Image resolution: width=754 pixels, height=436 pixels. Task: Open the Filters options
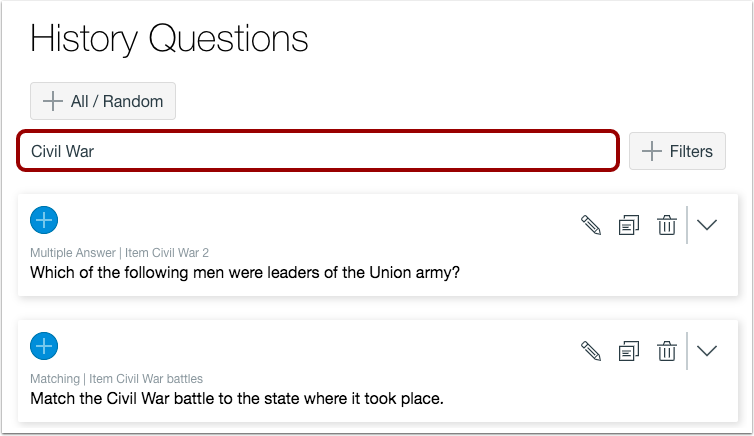(677, 151)
